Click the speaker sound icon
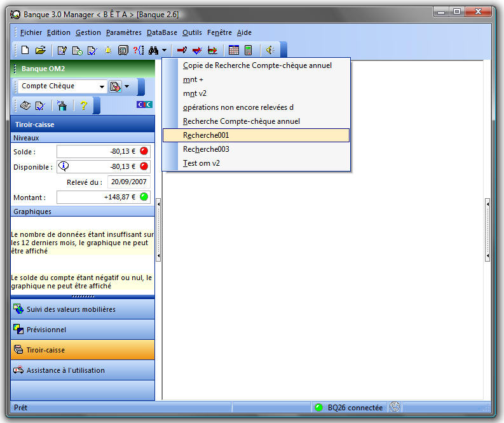The image size is (504, 423). [x=269, y=50]
